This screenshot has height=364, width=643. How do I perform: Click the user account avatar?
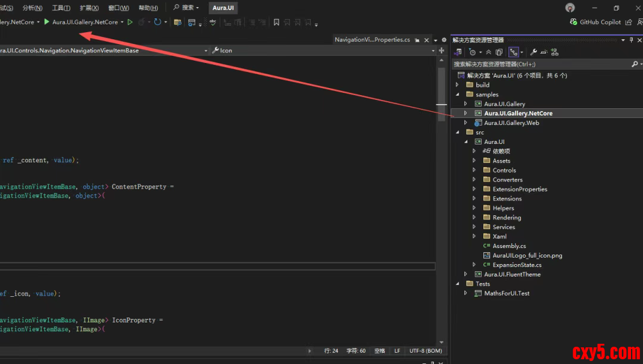(570, 8)
